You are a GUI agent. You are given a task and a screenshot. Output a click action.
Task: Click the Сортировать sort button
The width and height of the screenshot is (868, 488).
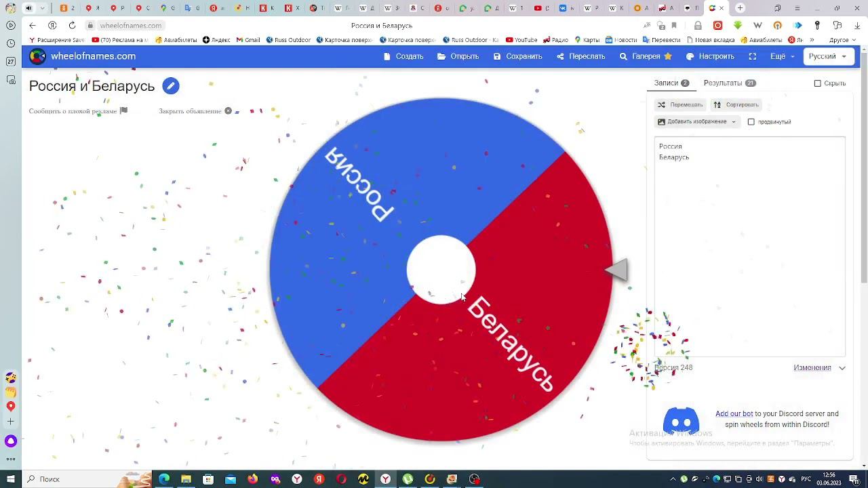[736, 105]
